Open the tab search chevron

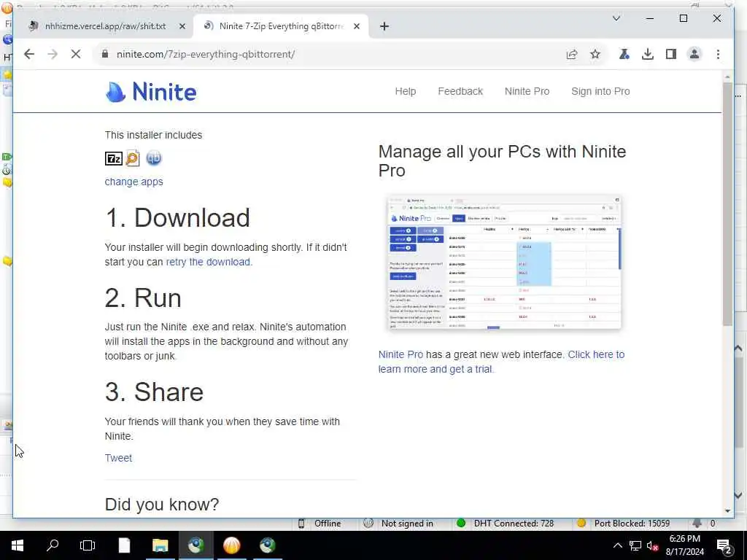pyautogui.click(x=616, y=18)
